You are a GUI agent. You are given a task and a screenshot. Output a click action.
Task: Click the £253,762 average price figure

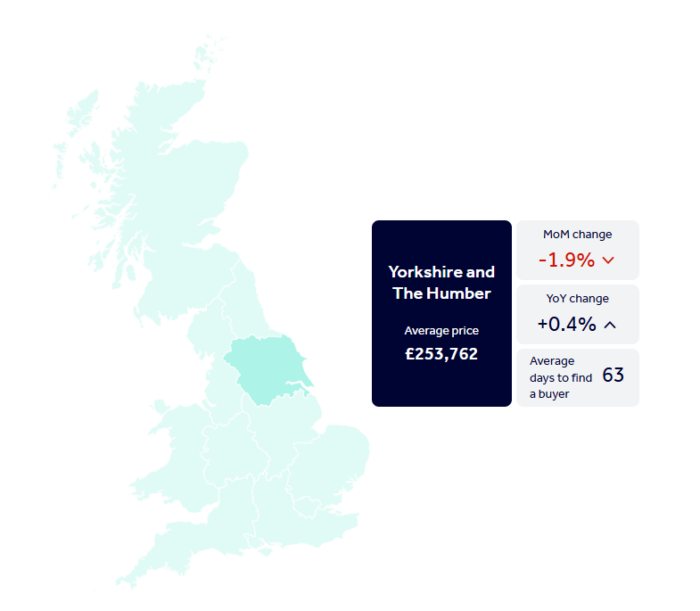(441, 353)
